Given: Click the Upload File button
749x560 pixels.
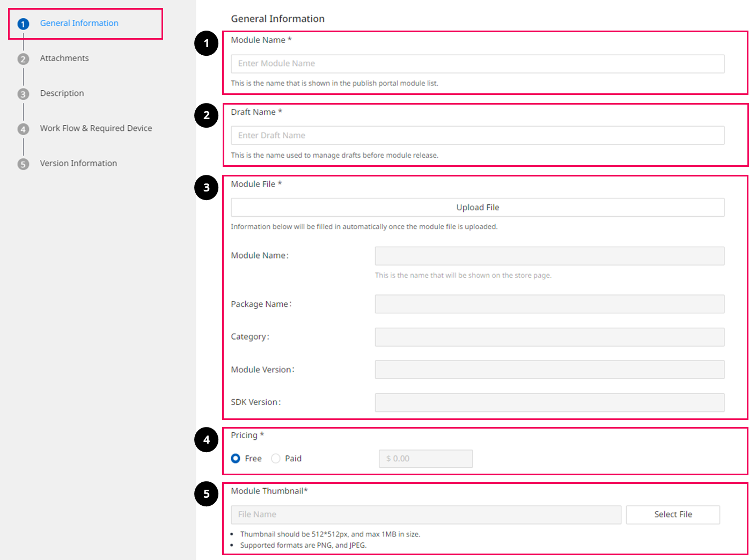Looking at the screenshot, I should [x=478, y=207].
